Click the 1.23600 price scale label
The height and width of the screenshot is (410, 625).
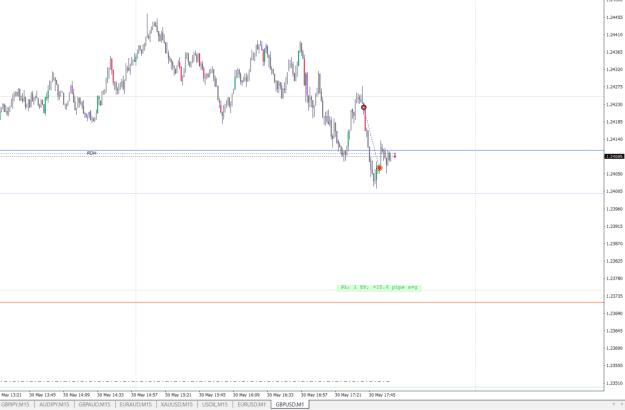(614, 348)
